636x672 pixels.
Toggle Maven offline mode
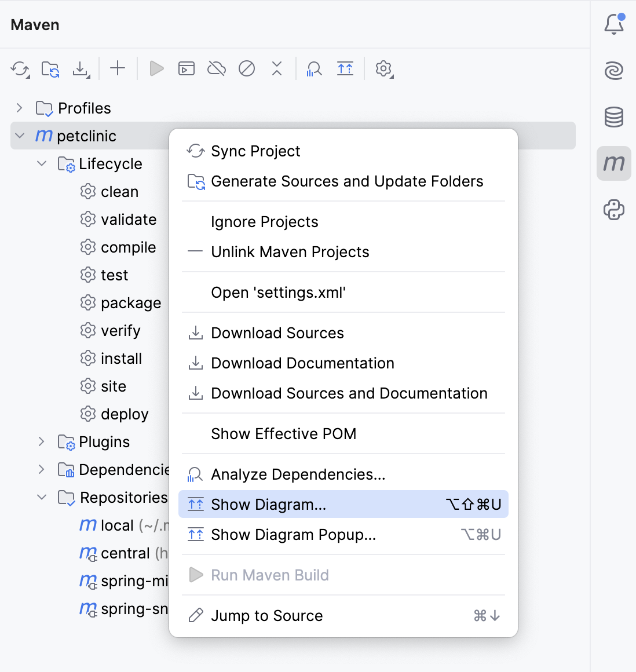216,68
